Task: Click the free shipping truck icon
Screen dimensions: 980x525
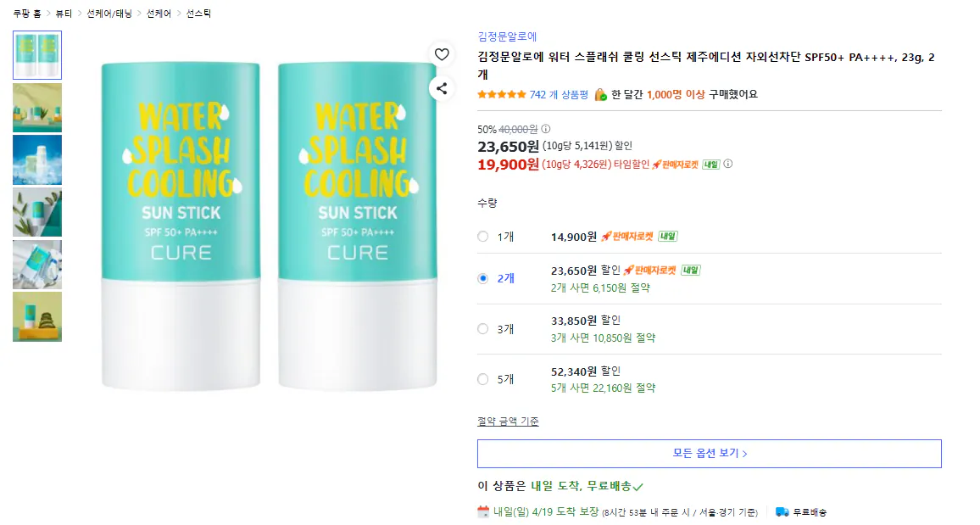Action: [782, 511]
